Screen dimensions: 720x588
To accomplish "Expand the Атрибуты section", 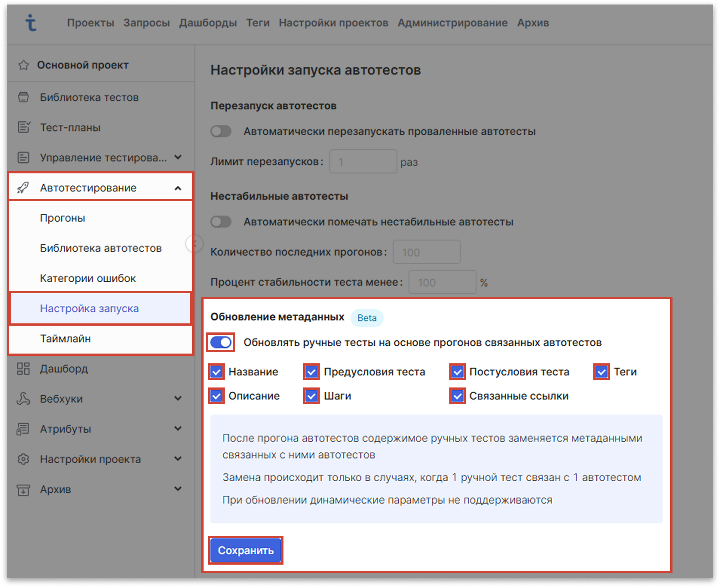I will click(x=178, y=429).
